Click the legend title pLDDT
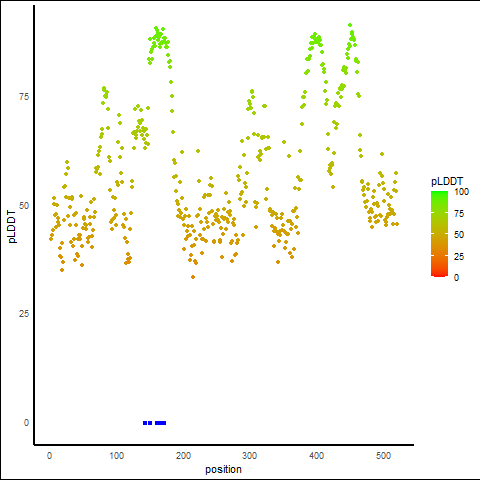The image size is (480, 480). (x=447, y=181)
